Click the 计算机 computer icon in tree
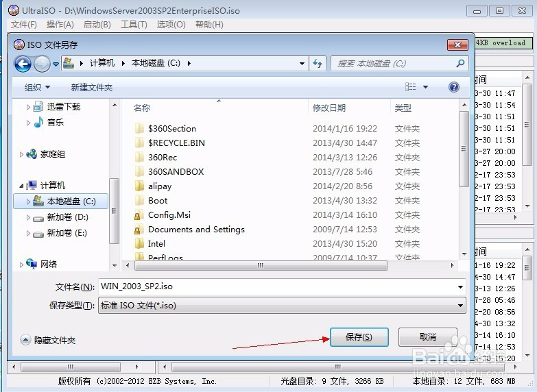The height and width of the screenshot is (392, 537). pyautogui.click(x=32, y=185)
